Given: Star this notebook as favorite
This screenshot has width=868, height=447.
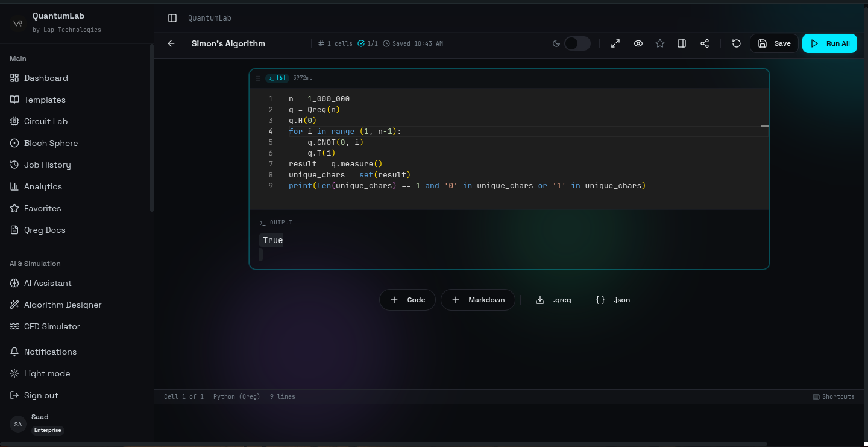Looking at the screenshot, I should pyautogui.click(x=660, y=43).
